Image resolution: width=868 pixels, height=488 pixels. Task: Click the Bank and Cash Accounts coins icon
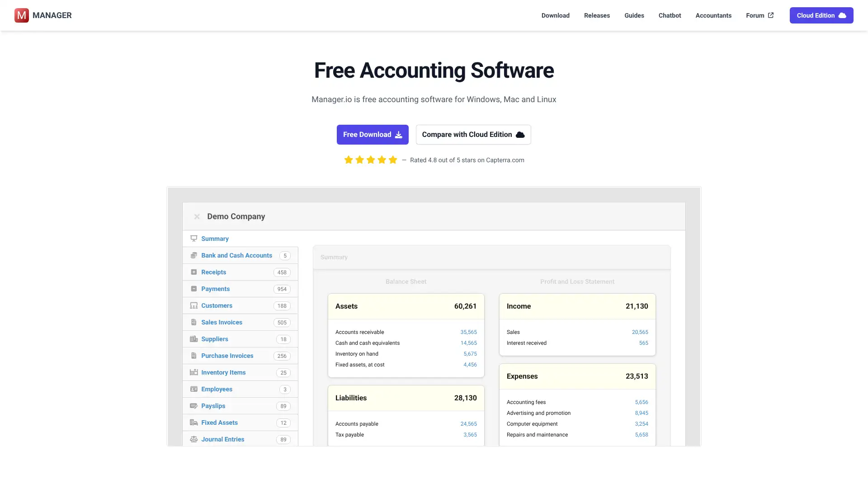pyautogui.click(x=193, y=255)
